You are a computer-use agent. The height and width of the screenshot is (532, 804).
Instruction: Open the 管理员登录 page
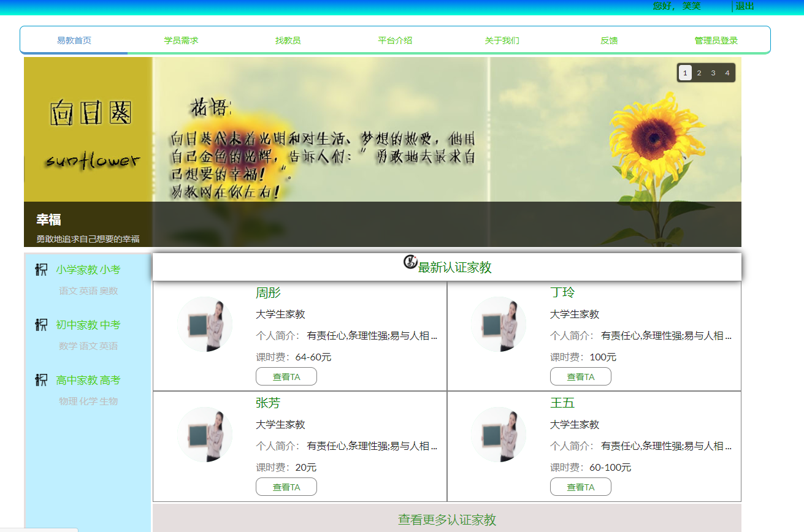(x=716, y=39)
